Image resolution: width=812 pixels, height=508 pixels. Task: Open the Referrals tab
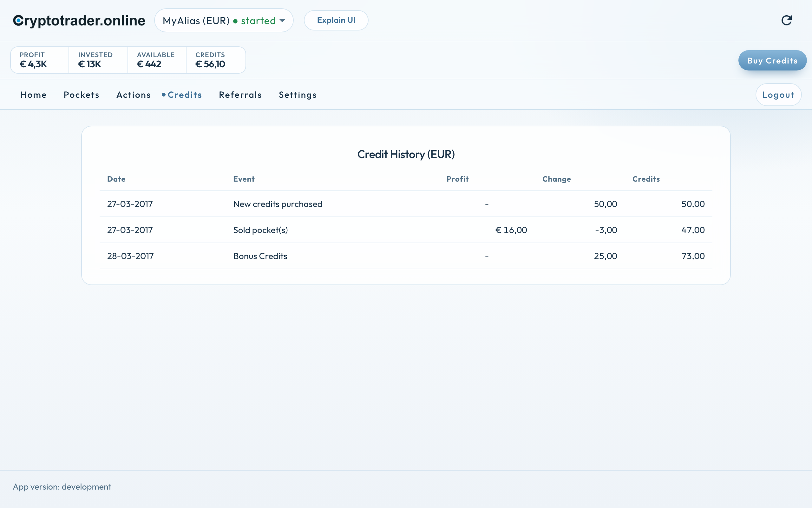coord(240,95)
